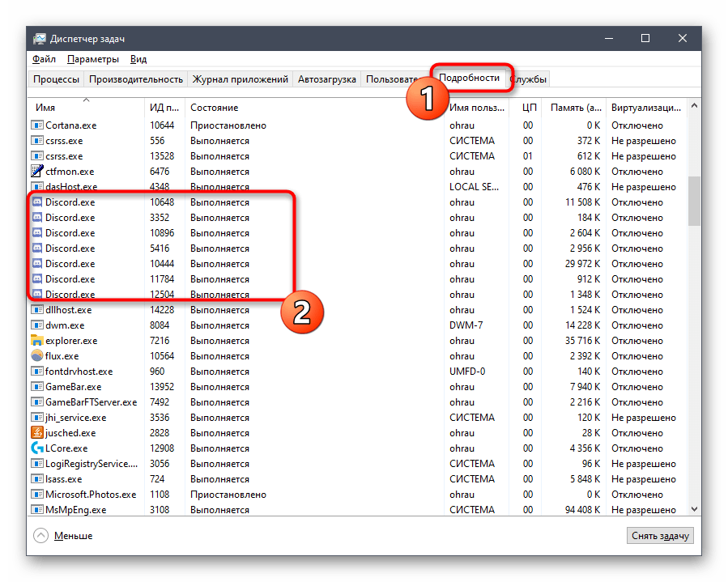Click the Cortana.exe process icon
This screenshot has width=728, height=582.
click(x=36, y=125)
